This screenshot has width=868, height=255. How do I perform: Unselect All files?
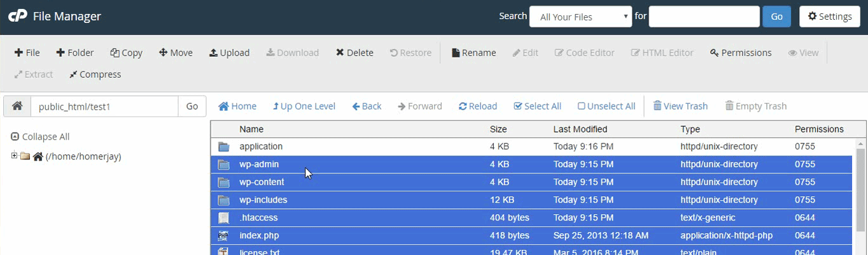click(x=606, y=106)
